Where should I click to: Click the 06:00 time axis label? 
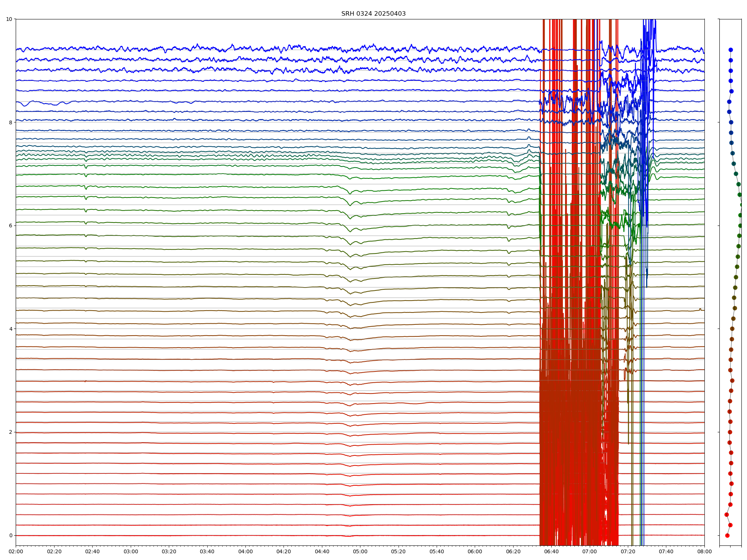pyautogui.click(x=475, y=551)
